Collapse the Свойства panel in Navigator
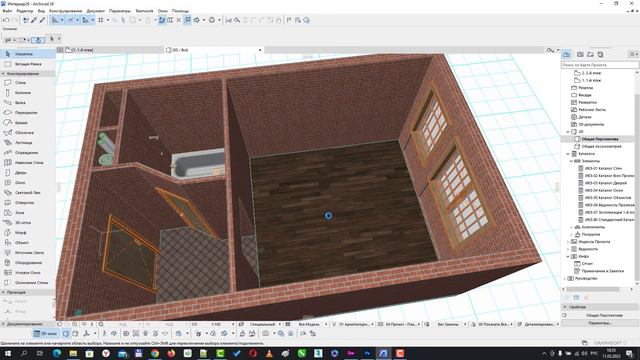This screenshot has height=360, width=640. (565, 307)
